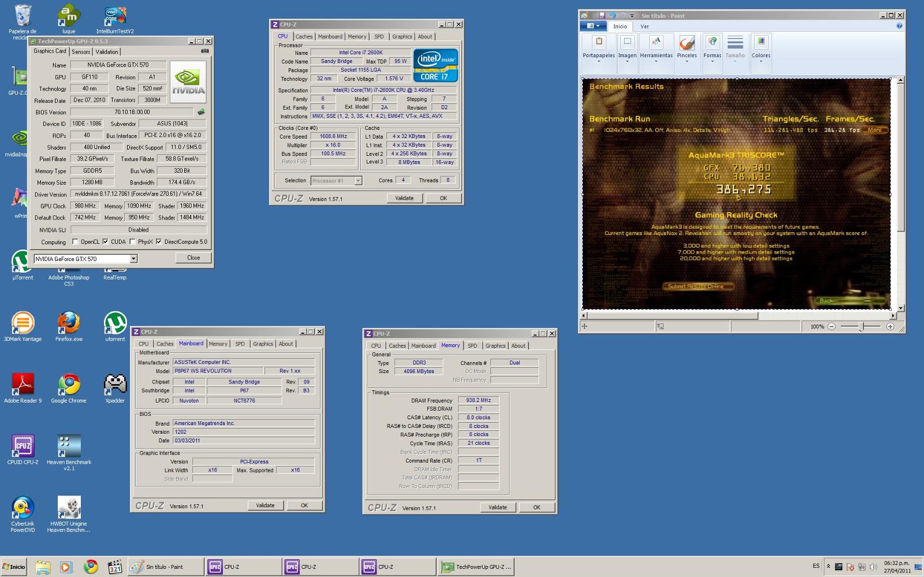Open the Paint help question mark icon

pos(899,26)
